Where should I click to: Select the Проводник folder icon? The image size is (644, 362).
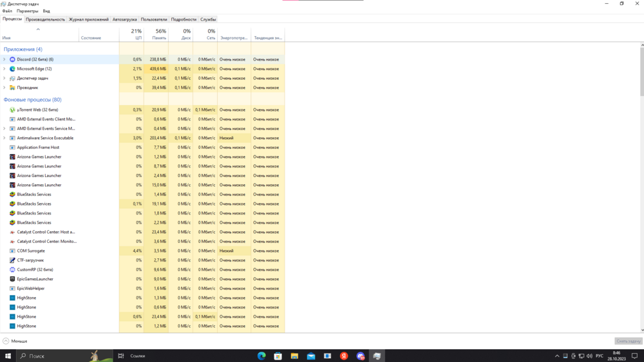click(12, 88)
